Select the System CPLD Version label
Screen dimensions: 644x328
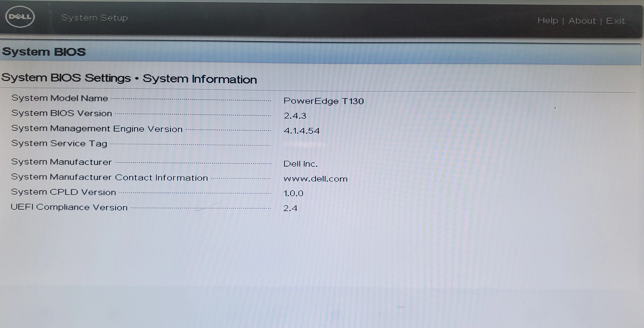(x=64, y=192)
